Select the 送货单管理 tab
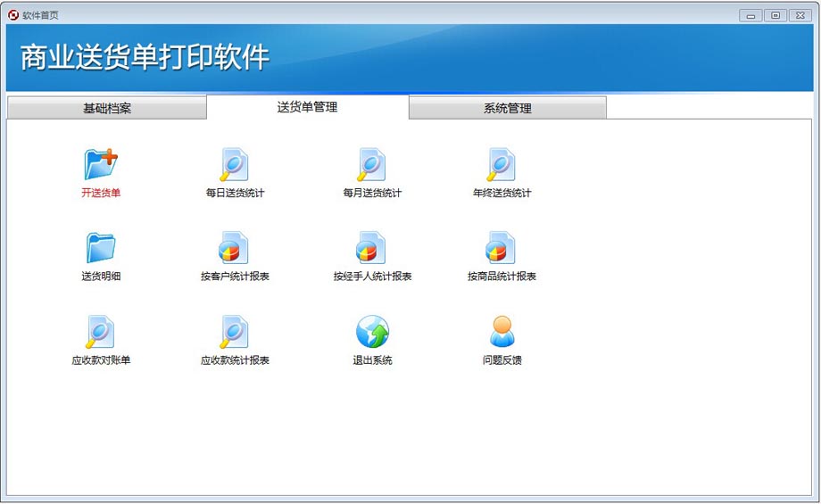The height and width of the screenshot is (504, 821). (307, 107)
